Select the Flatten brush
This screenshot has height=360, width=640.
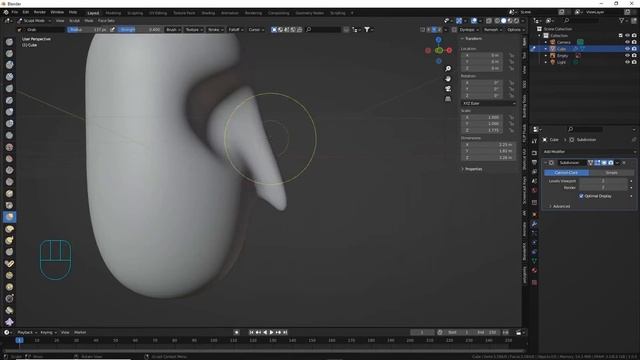9,159
